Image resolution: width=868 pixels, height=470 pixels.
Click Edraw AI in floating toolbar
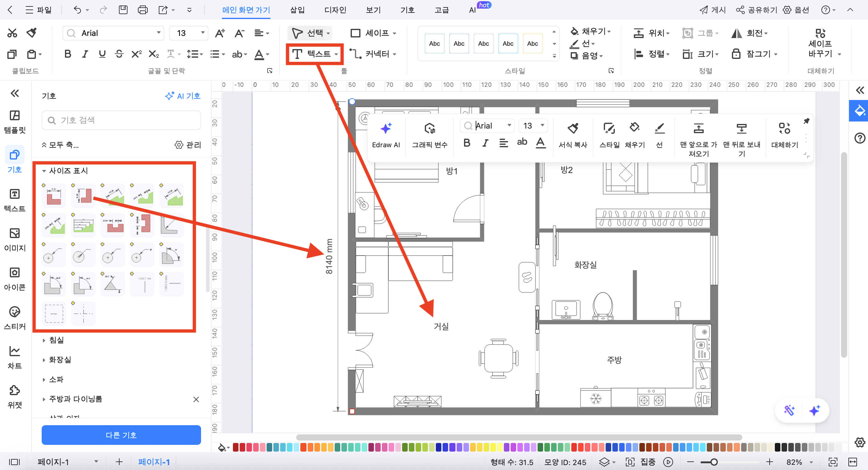point(386,136)
